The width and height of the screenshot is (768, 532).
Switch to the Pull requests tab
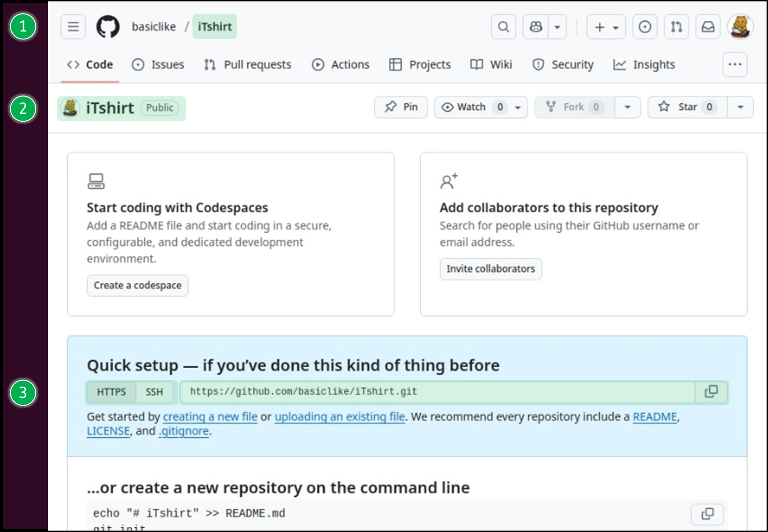click(248, 64)
